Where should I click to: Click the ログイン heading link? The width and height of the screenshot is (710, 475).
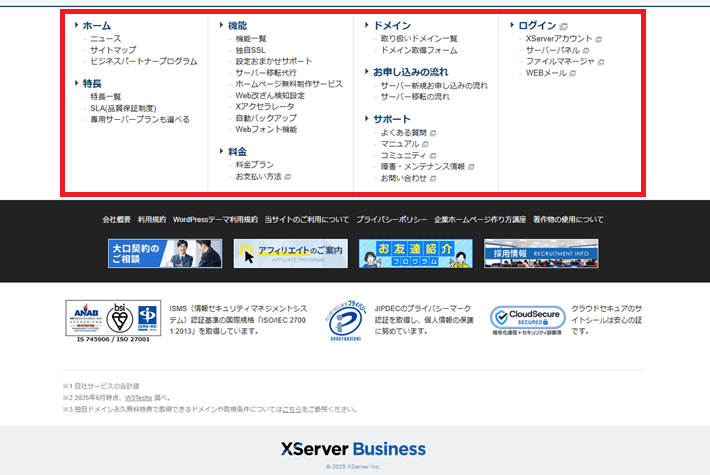[x=537, y=26]
